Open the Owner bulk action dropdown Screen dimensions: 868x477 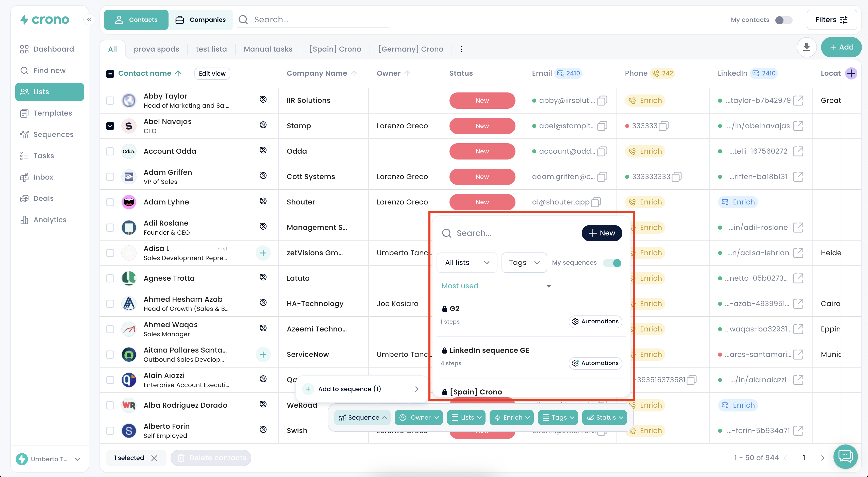point(419,417)
